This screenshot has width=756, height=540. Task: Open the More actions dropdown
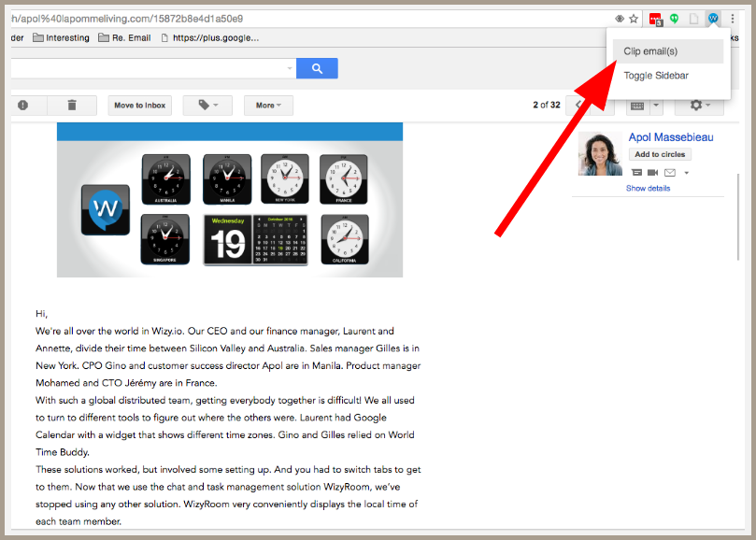click(268, 106)
